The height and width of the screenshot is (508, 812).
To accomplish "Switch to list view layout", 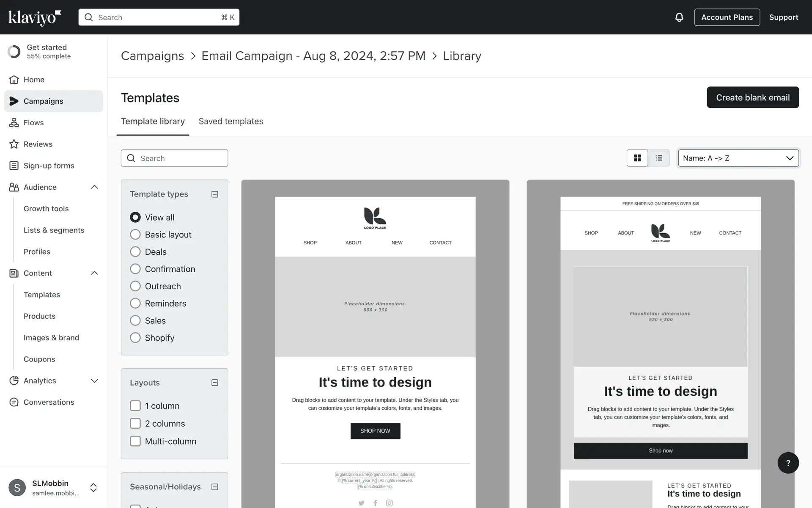I will (x=658, y=158).
